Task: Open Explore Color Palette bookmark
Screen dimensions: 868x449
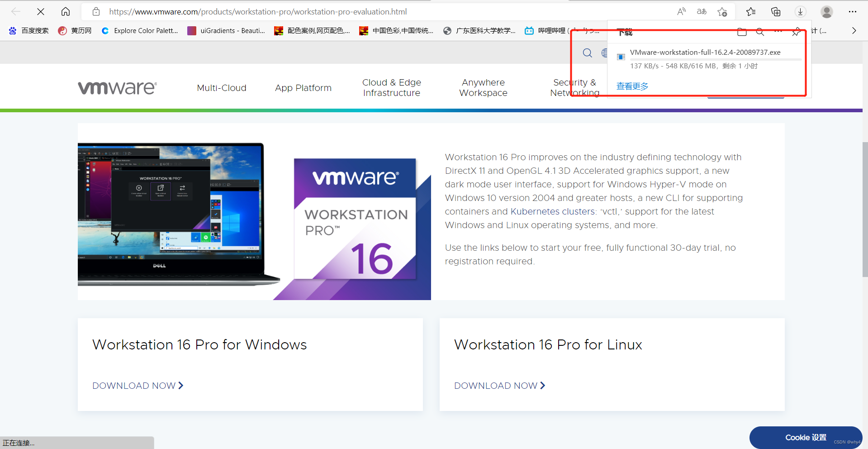Action: [x=139, y=31]
